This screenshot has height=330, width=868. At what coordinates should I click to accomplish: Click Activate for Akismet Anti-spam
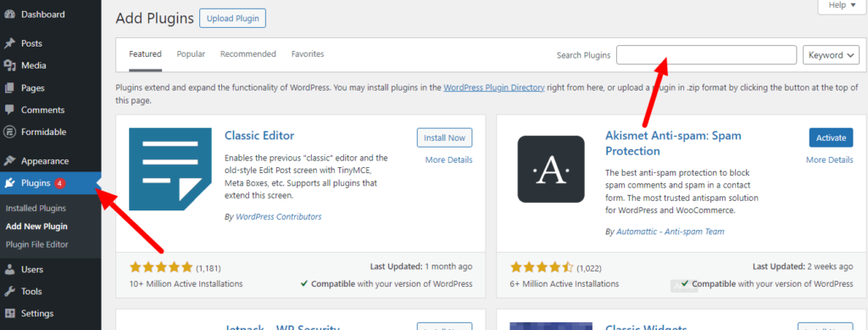[x=831, y=137]
